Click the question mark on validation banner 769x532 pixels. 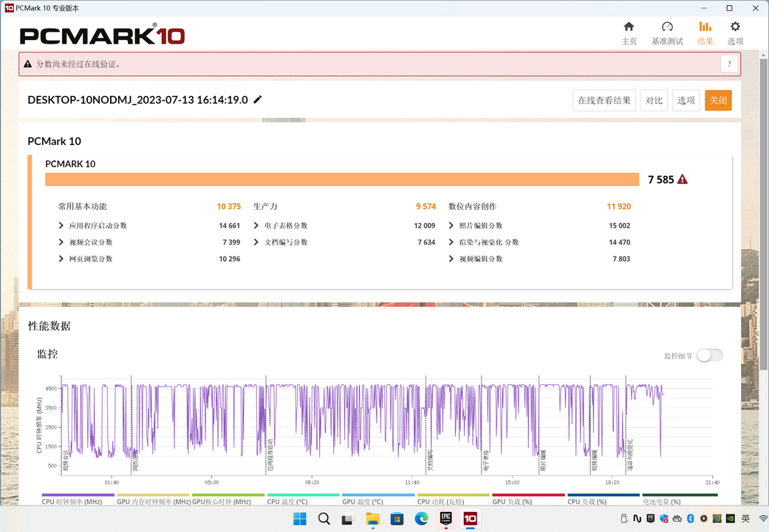click(x=729, y=64)
